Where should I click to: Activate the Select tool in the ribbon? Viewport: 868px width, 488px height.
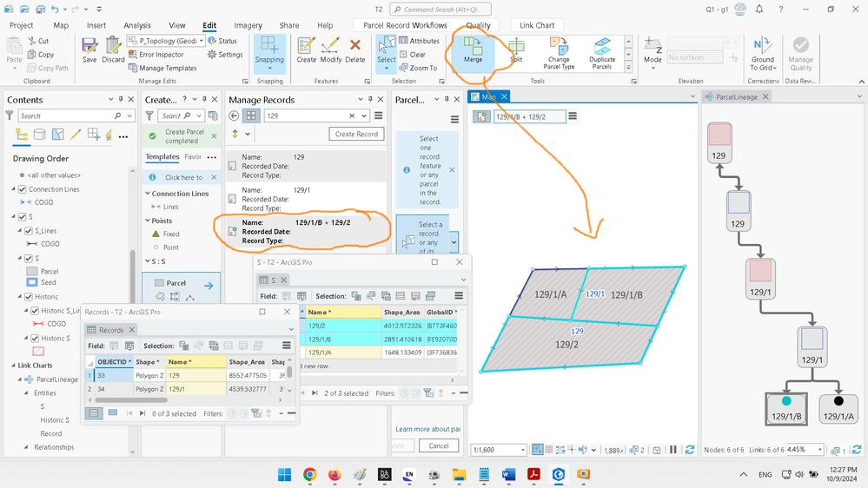point(387,48)
